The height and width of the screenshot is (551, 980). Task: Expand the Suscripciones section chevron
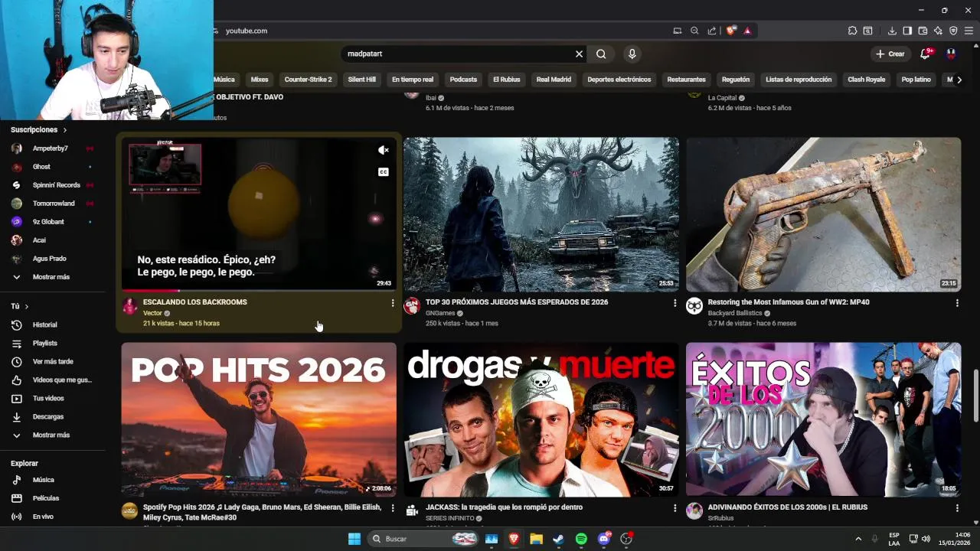pos(64,130)
